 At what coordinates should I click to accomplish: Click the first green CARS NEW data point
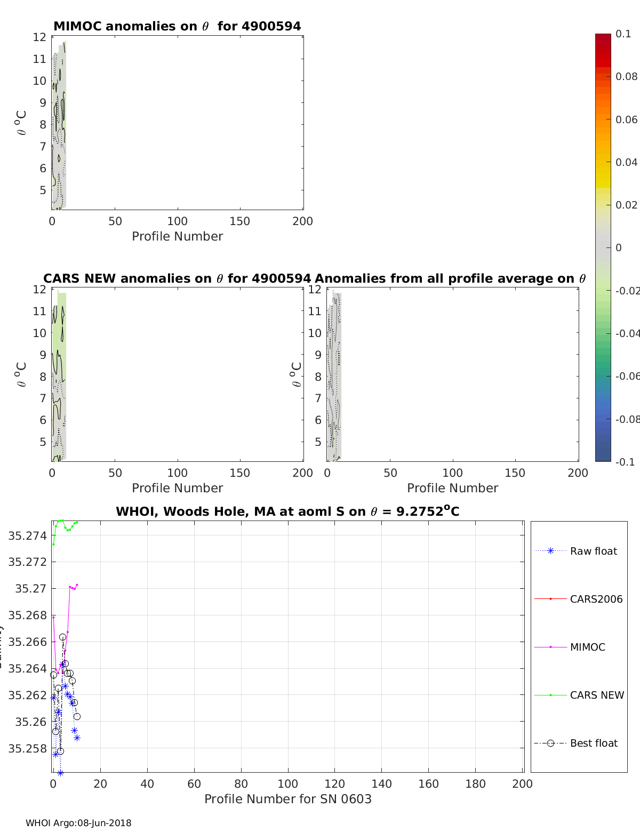coord(53,544)
